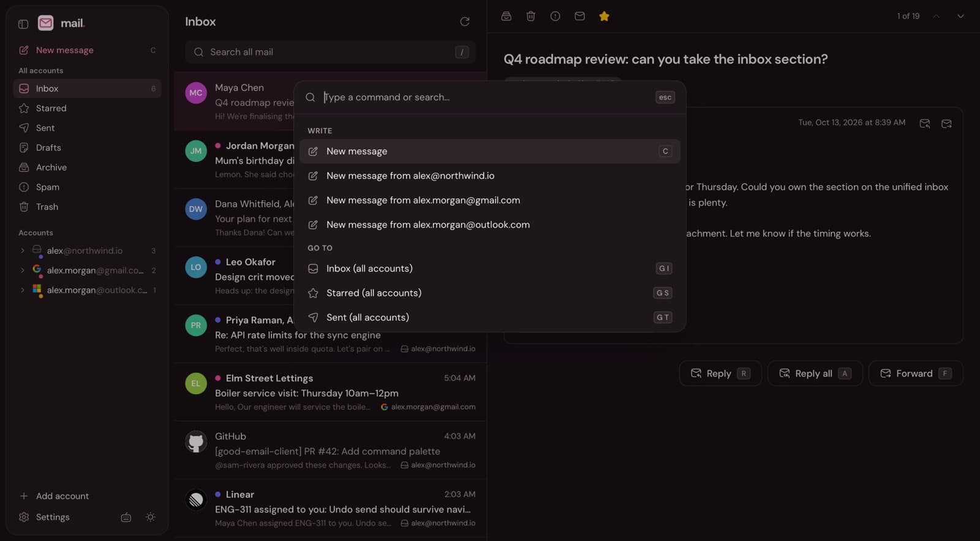Go to Inbox (all accounts) in palette
The image size is (980, 541).
click(x=490, y=269)
